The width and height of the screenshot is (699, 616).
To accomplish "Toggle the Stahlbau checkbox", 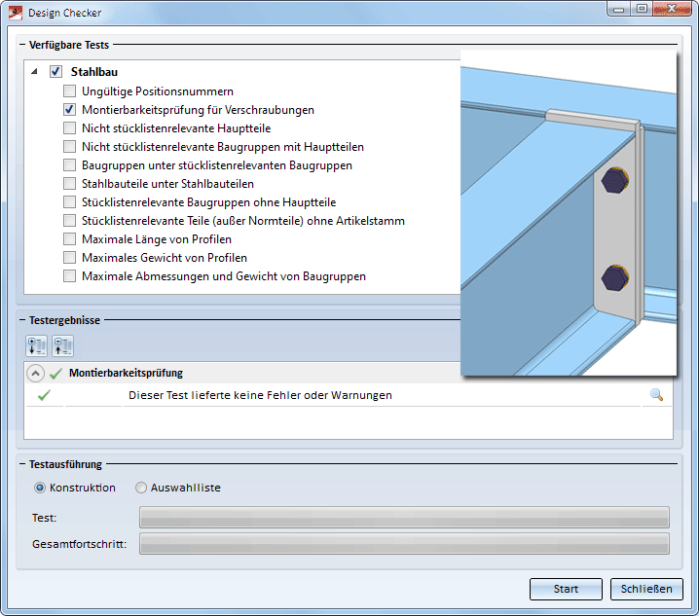I will tap(55, 72).
